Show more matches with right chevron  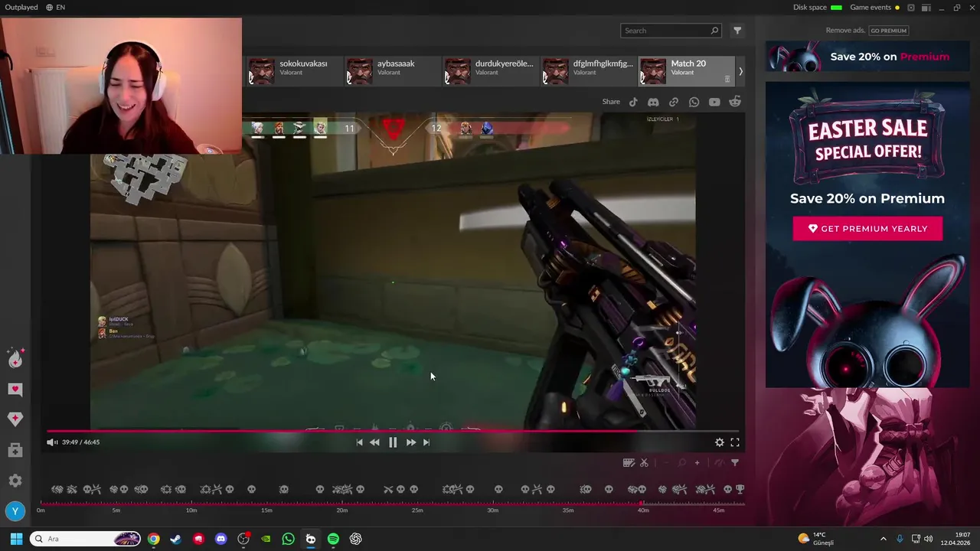pyautogui.click(x=740, y=71)
